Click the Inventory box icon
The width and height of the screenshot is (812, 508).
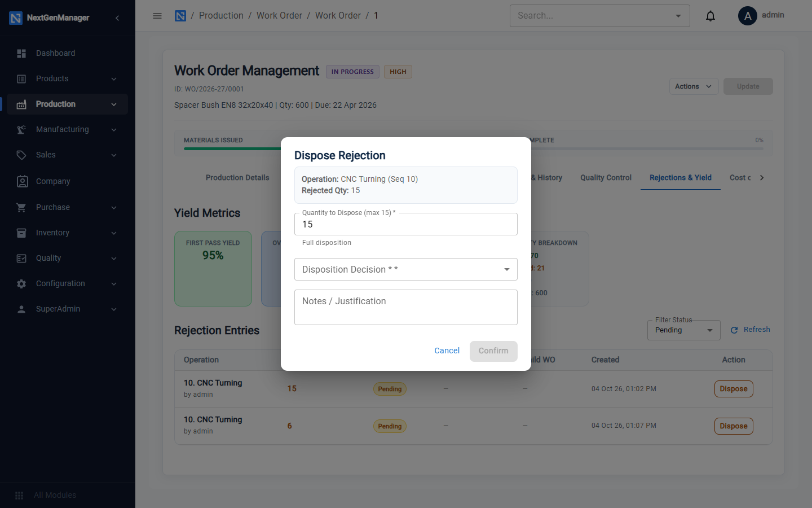21,233
